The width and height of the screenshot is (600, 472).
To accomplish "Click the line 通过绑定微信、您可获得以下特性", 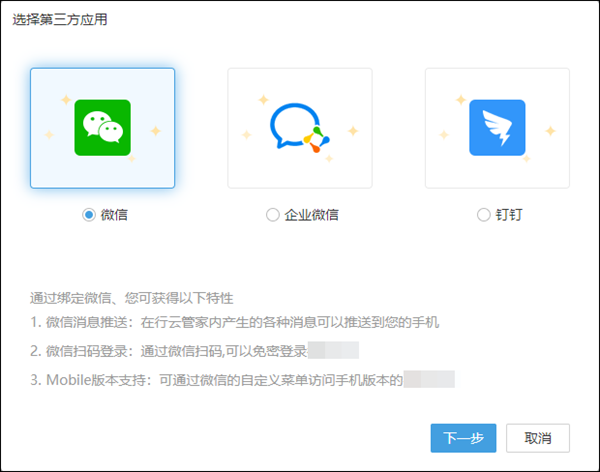I will (132, 298).
